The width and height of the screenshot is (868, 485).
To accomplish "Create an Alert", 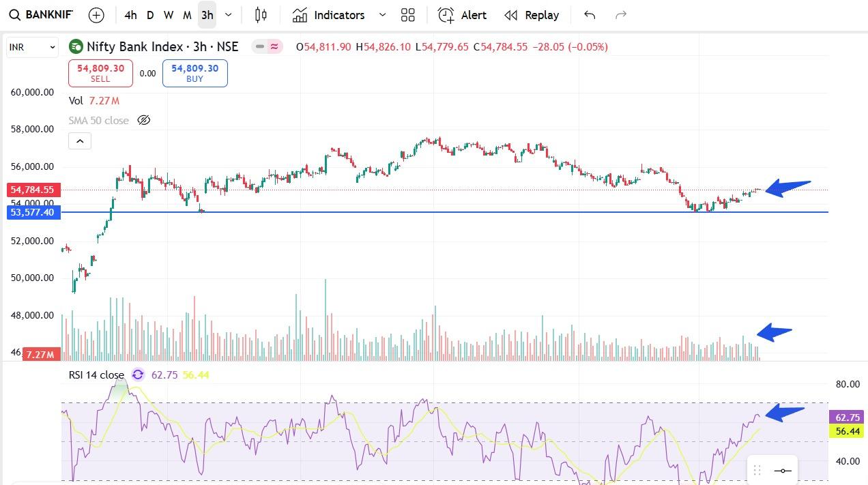I will tap(462, 15).
